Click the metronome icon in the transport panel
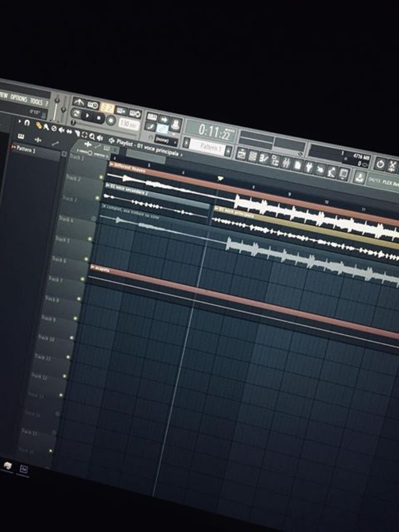Image resolution: width=399 pixels, height=532 pixels. 78,101
